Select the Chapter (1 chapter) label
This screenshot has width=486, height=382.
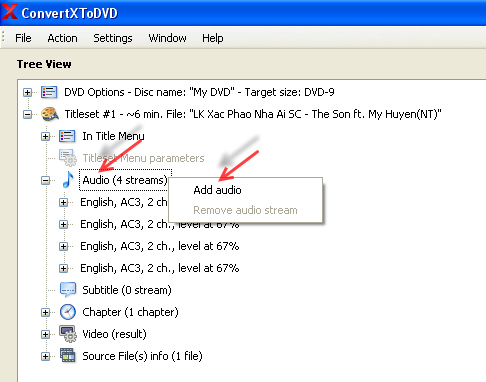click(130, 312)
